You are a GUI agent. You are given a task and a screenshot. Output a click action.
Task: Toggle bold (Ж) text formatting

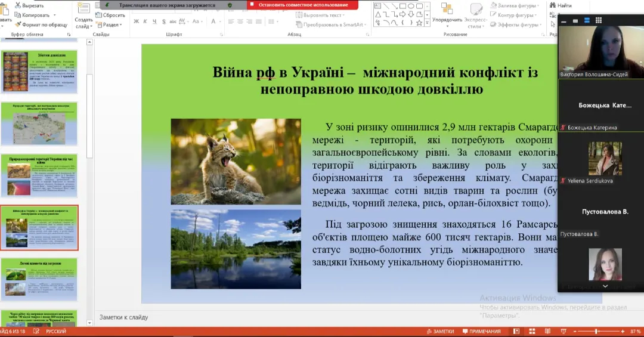click(x=136, y=21)
